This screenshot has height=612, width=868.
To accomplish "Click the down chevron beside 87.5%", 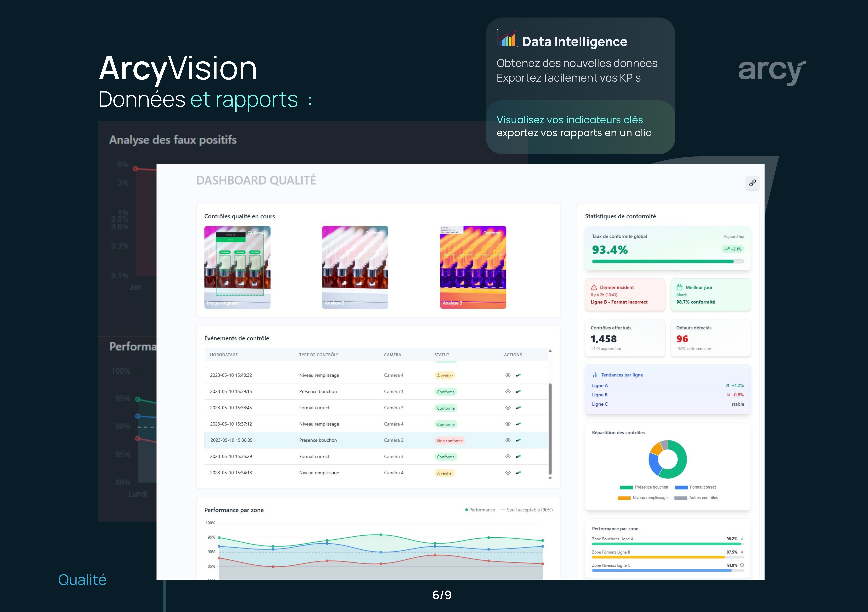I will tap(742, 552).
